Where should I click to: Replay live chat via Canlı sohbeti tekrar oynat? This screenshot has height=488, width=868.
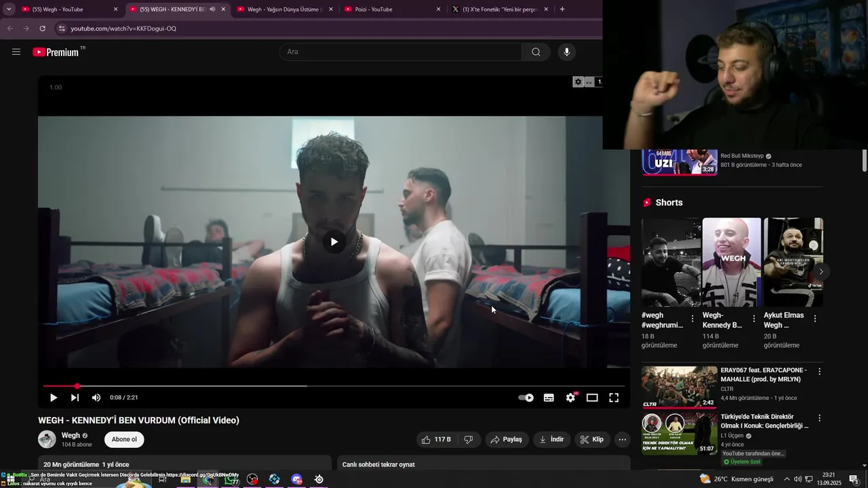[378, 464]
